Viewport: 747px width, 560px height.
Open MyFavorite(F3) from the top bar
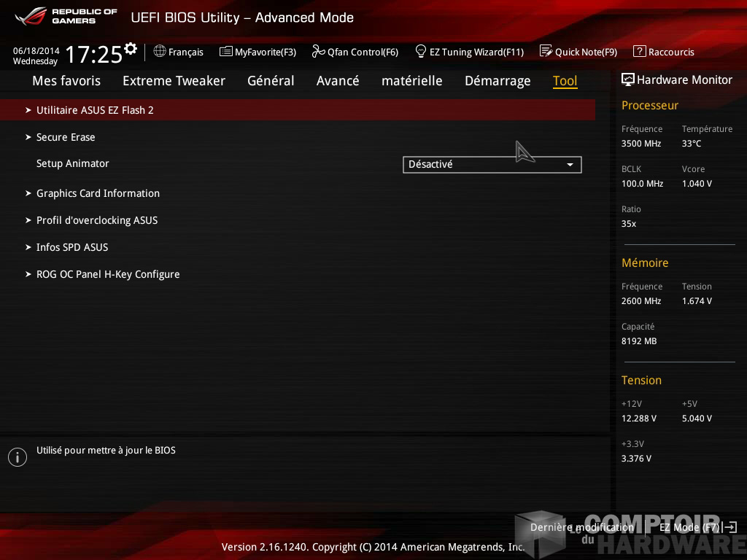pos(258,52)
